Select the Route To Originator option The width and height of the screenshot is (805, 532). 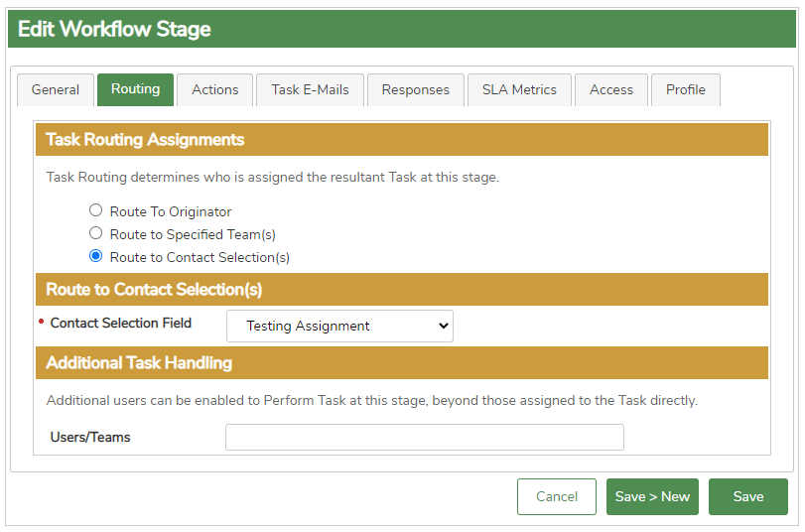(96, 210)
